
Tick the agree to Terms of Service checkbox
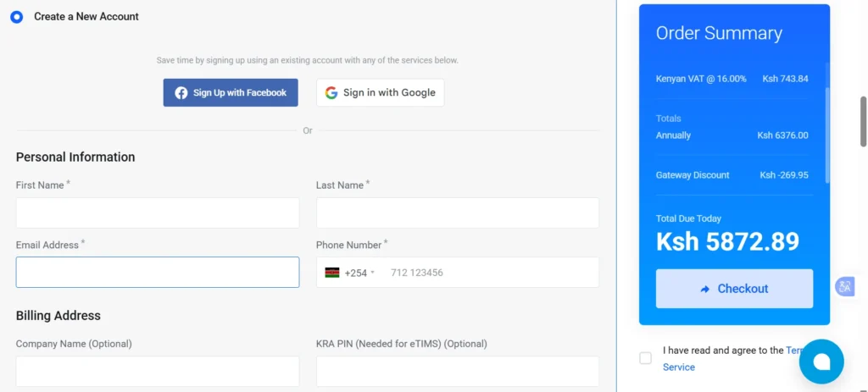(645, 358)
